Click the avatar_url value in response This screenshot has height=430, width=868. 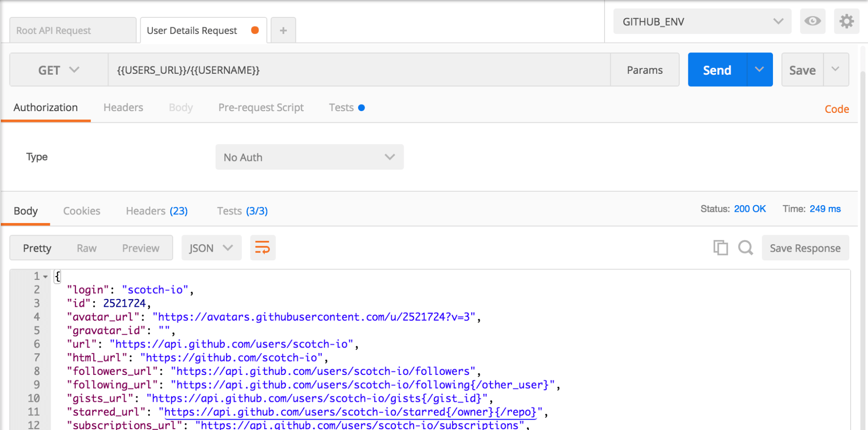coord(314,317)
